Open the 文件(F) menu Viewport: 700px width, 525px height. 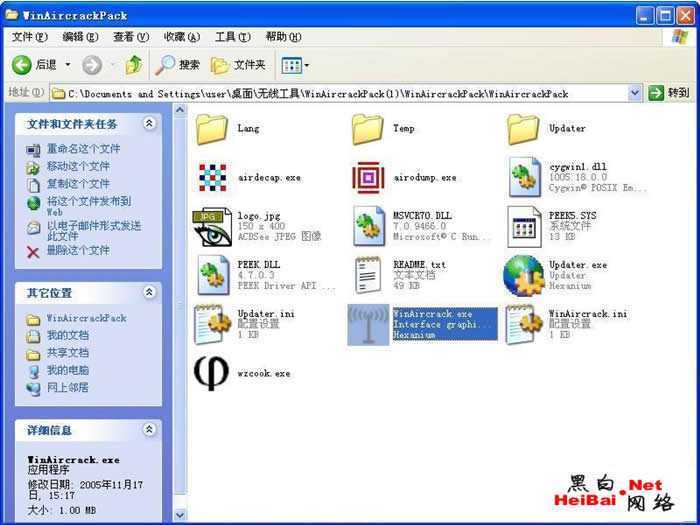click(x=29, y=37)
